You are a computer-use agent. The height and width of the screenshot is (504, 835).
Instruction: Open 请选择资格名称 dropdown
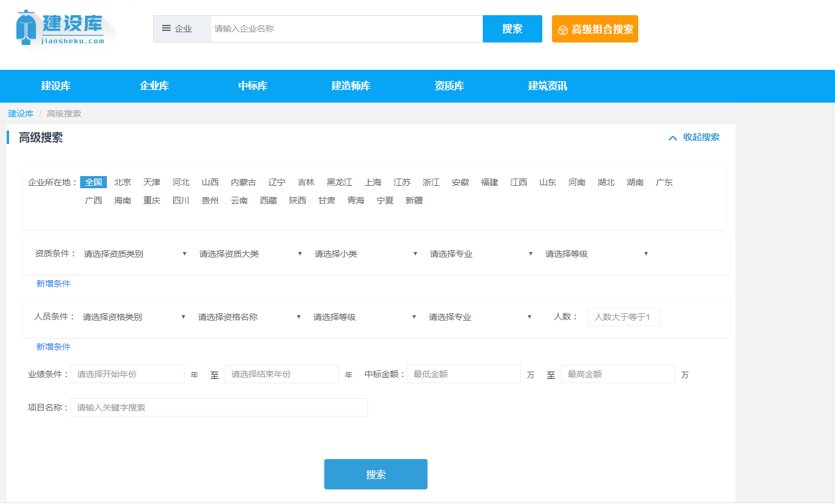point(250,317)
